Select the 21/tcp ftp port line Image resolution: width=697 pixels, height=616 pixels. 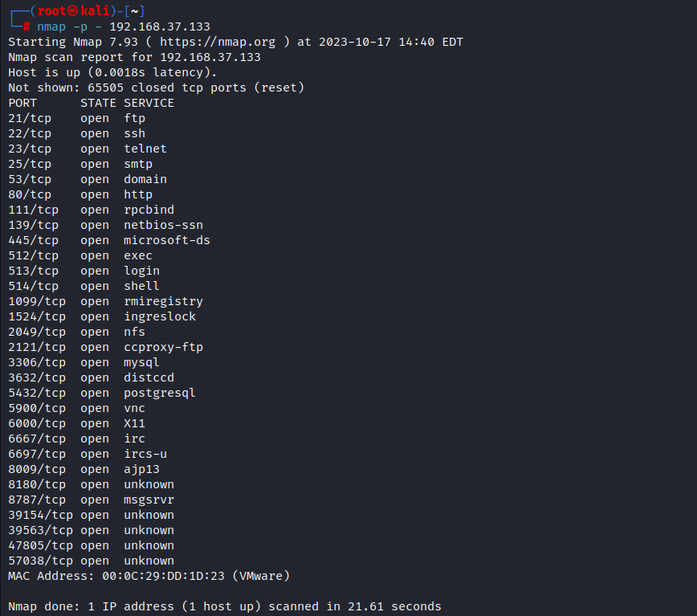tap(76, 118)
